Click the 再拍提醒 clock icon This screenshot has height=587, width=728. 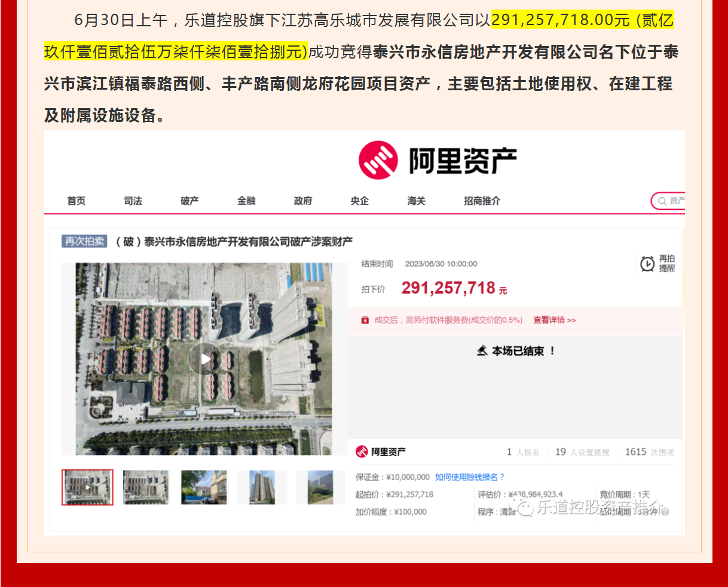[x=647, y=264]
